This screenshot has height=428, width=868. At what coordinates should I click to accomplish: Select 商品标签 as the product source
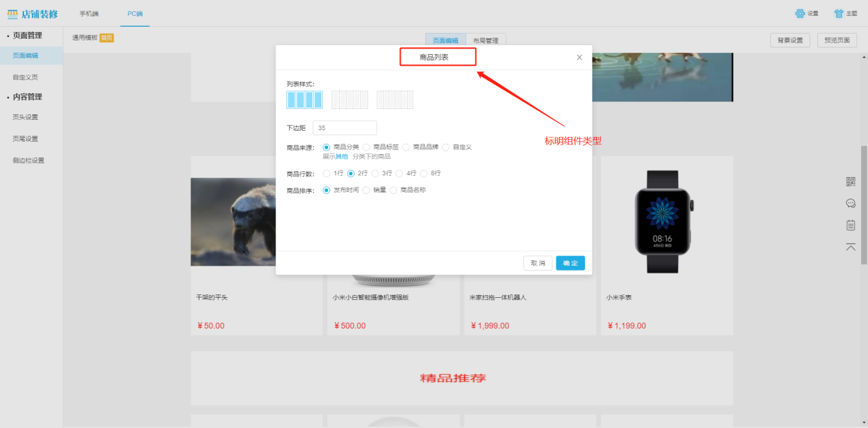click(366, 147)
